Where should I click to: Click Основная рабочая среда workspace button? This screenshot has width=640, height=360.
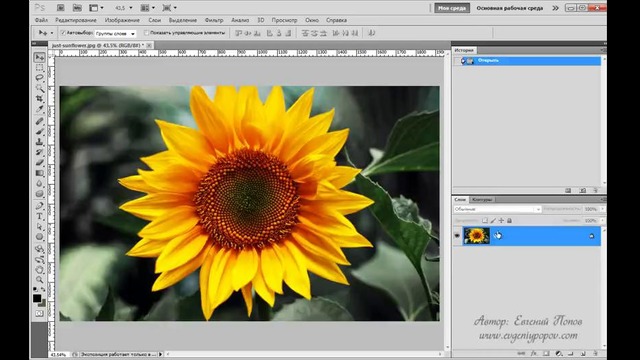click(509, 8)
